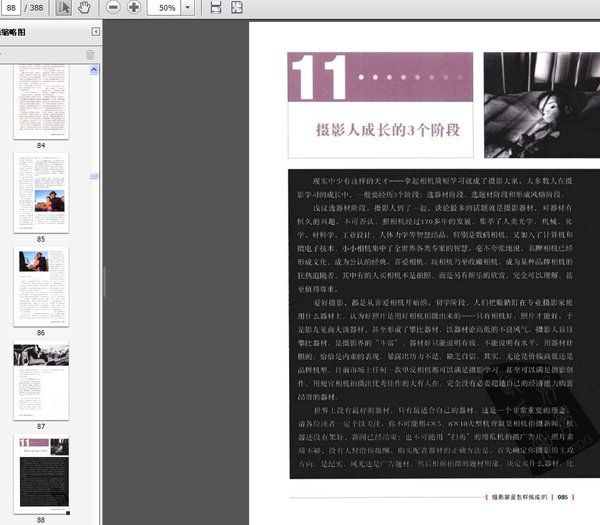Click the zoom out minus button
This screenshot has height=525, width=600.
pyautogui.click(x=113, y=7)
